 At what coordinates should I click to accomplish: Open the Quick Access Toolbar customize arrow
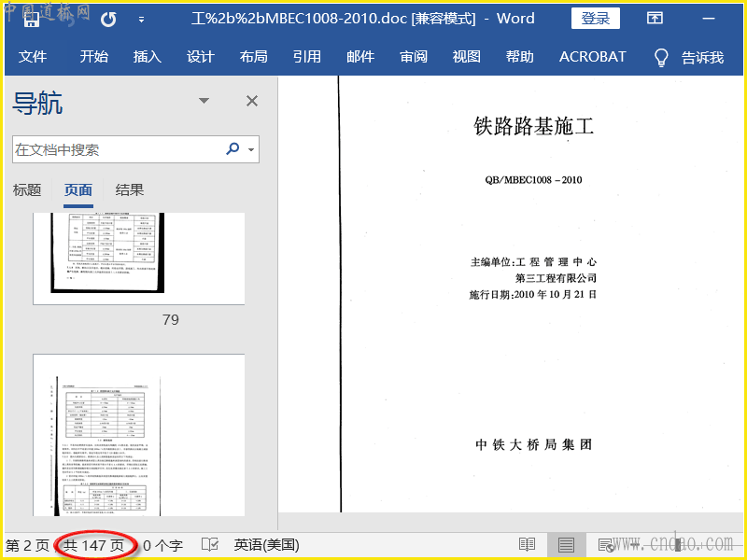pos(141,20)
